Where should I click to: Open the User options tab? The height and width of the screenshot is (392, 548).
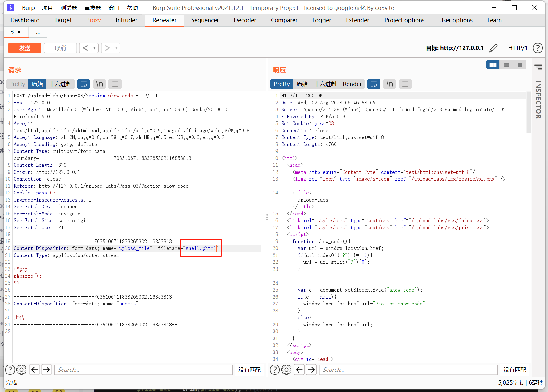pos(456,20)
